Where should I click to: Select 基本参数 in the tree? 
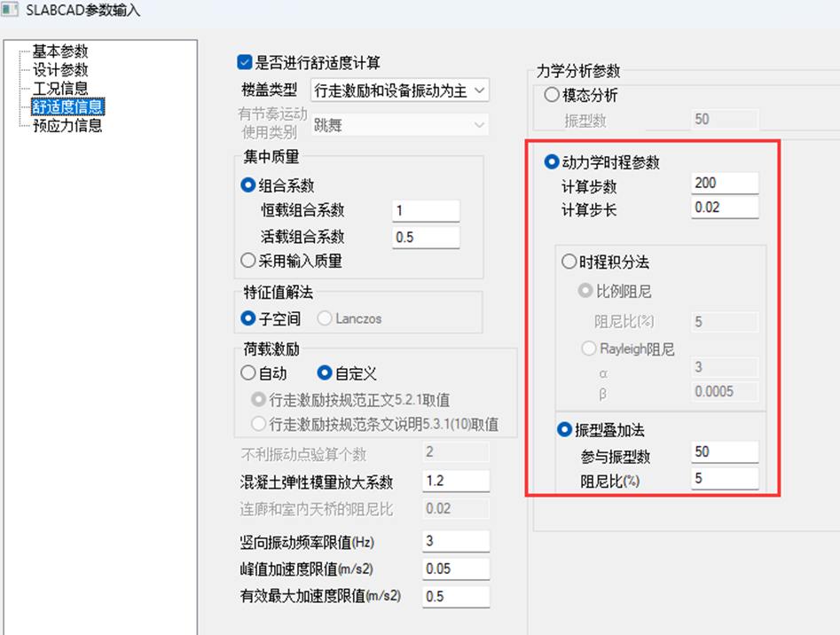[60, 51]
